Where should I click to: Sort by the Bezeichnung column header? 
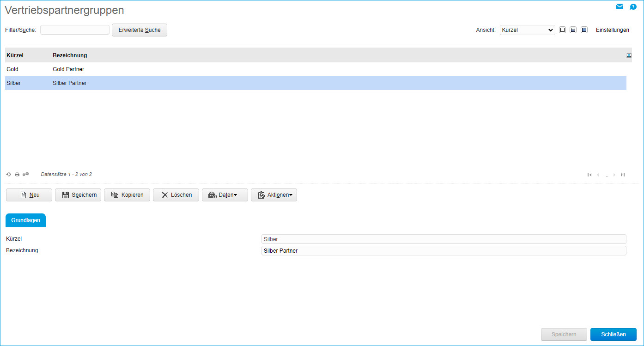coord(70,55)
